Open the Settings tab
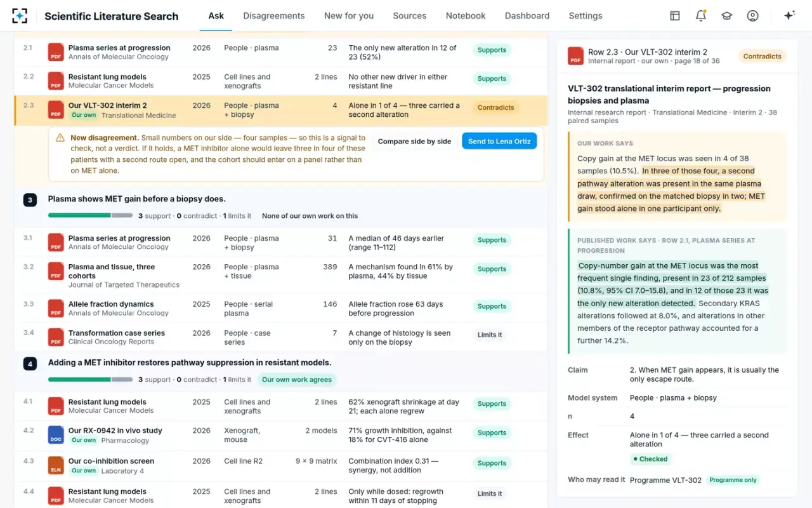The height and width of the screenshot is (508, 812). click(x=586, y=16)
